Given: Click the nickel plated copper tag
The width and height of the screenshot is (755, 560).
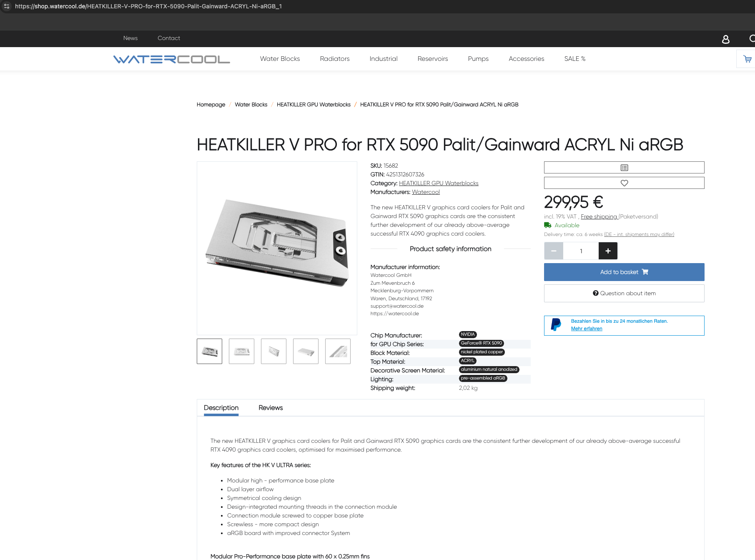Looking at the screenshot, I should pyautogui.click(x=482, y=352).
